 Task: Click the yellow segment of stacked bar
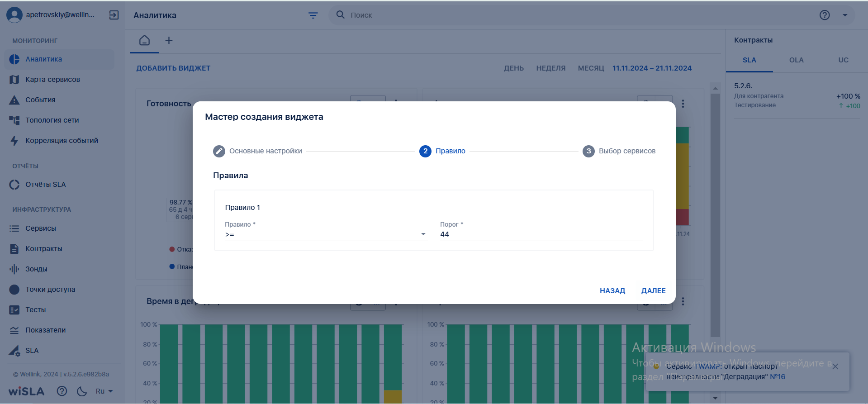point(682,176)
